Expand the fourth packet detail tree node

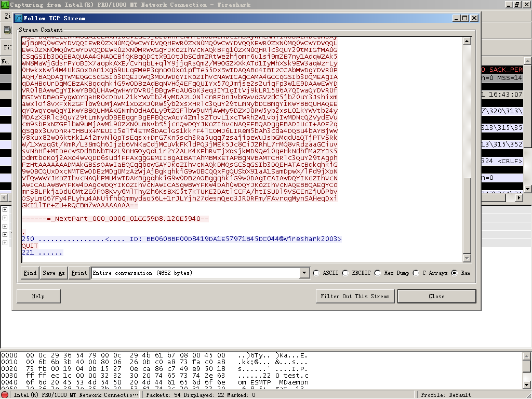[5, 234]
